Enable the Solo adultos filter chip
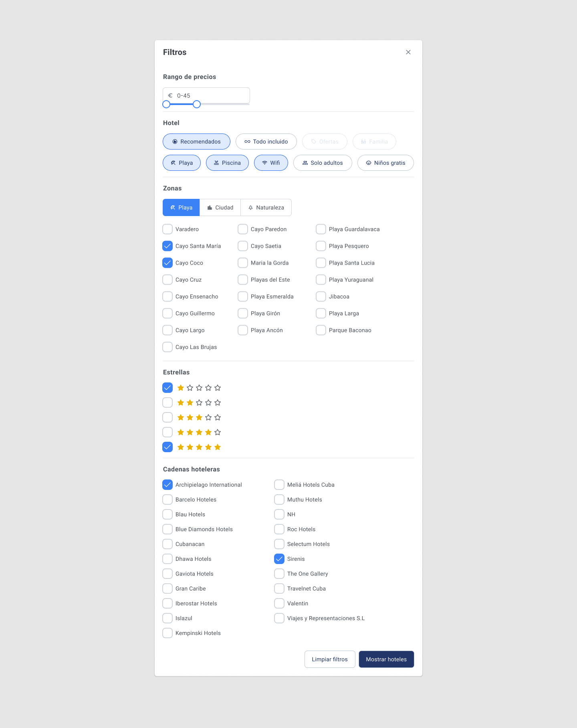577x728 pixels. [323, 163]
